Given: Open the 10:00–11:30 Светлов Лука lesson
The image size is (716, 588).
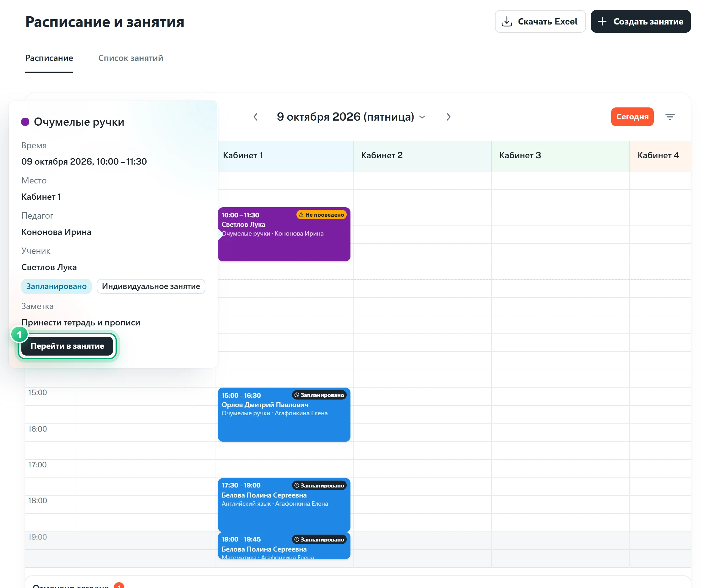Looking at the screenshot, I should [284, 234].
